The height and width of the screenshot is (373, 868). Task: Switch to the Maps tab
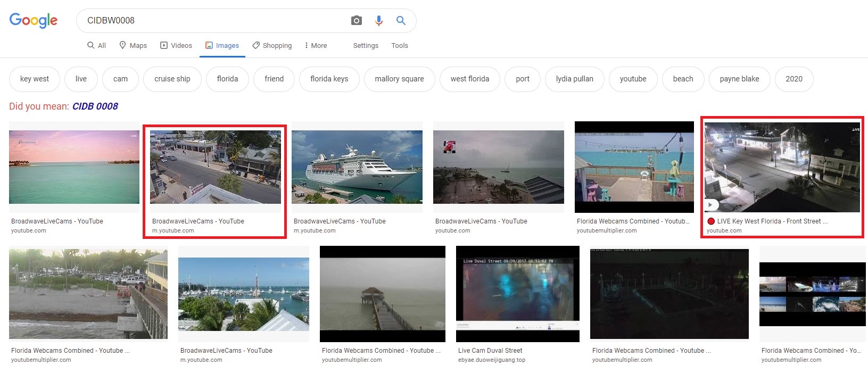tap(133, 45)
